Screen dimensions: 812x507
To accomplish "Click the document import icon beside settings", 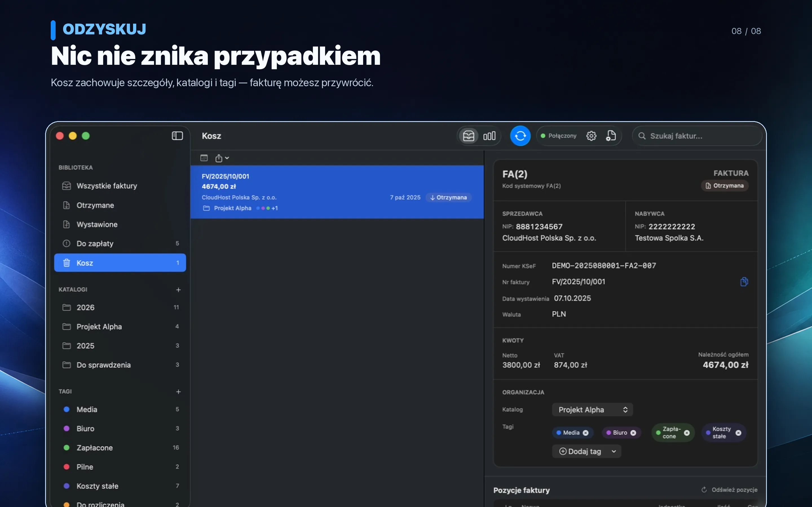I will point(611,136).
